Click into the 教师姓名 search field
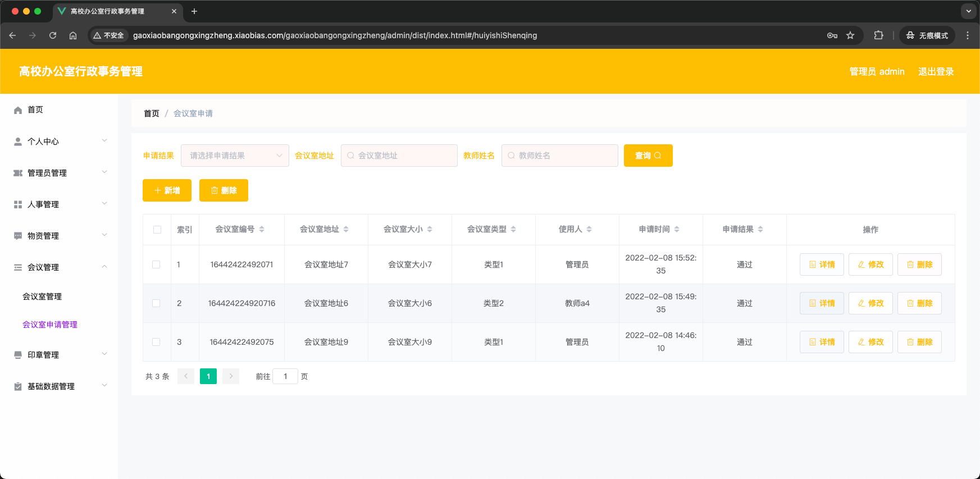Viewport: 980px width, 479px height. click(560, 156)
